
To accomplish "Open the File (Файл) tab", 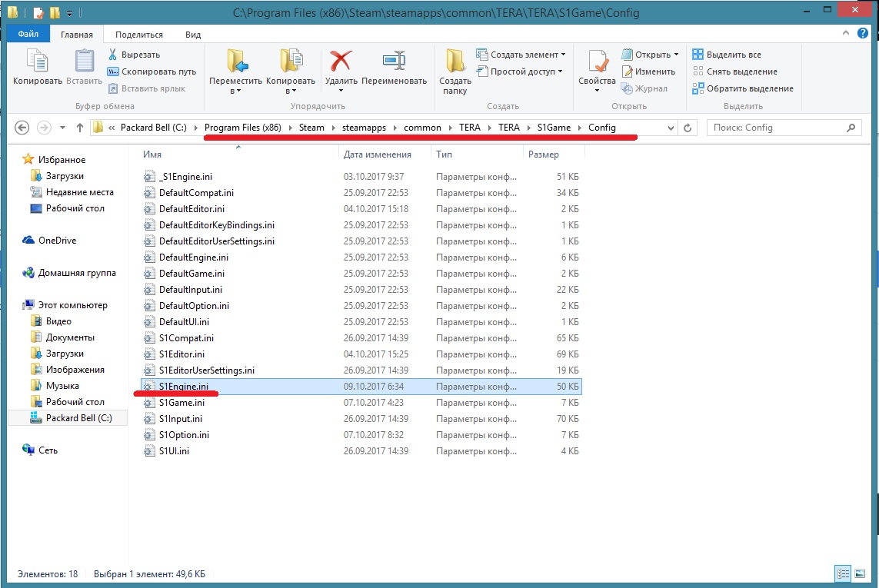I will [28, 34].
